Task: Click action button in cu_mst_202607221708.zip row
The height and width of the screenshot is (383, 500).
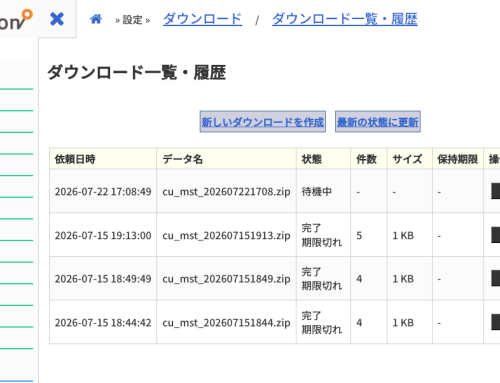Action: tap(496, 191)
